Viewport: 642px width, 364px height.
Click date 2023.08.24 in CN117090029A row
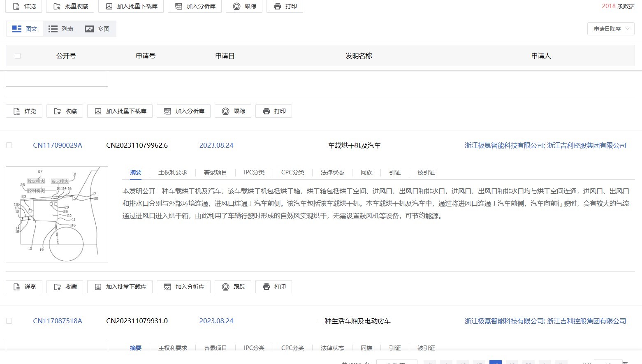coord(216,145)
